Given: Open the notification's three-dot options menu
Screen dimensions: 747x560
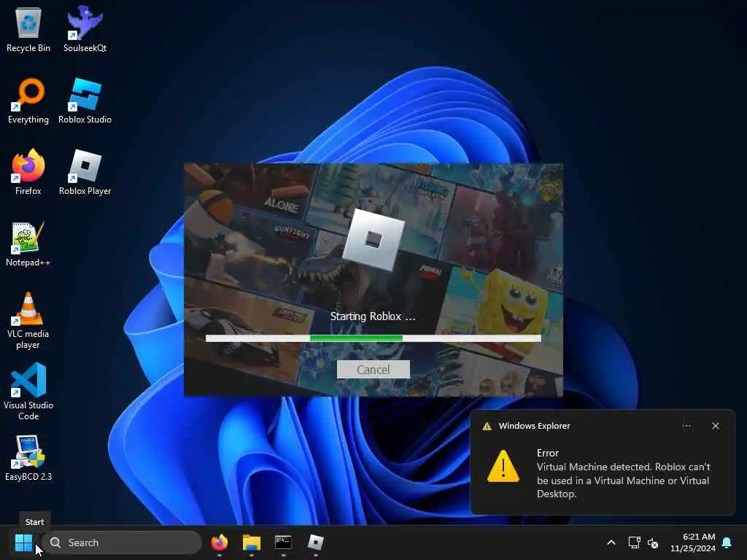Looking at the screenshot, I should 686,426.
